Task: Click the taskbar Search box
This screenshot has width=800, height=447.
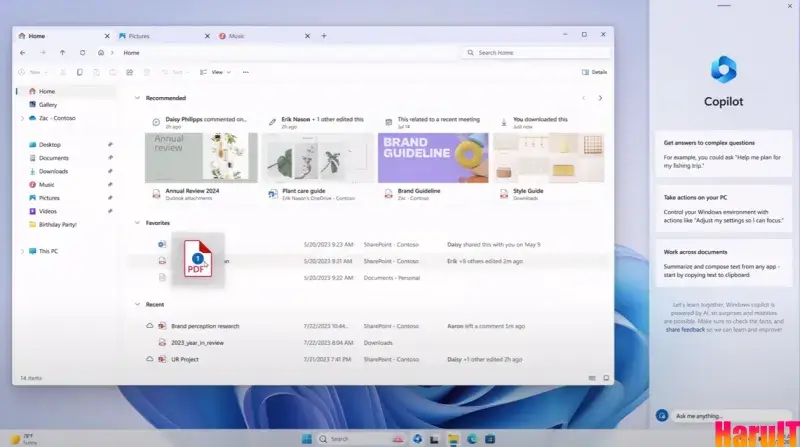Action: coord(362,439)
